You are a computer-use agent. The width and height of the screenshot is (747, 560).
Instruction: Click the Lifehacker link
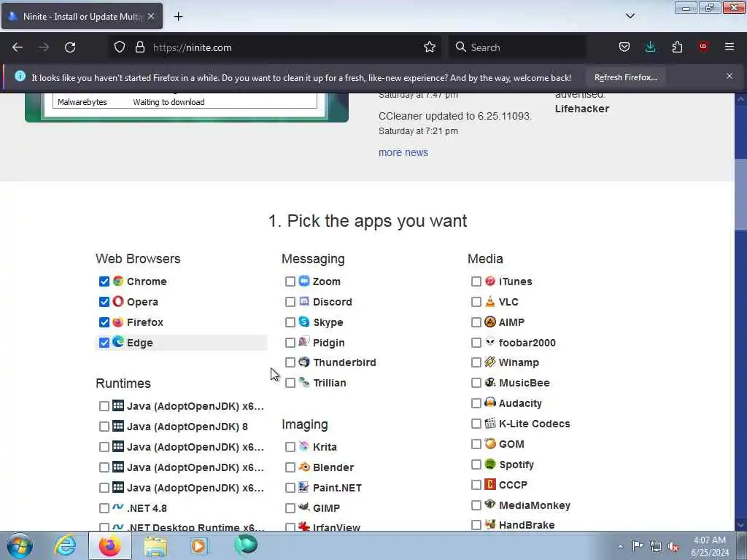point(581,109)
